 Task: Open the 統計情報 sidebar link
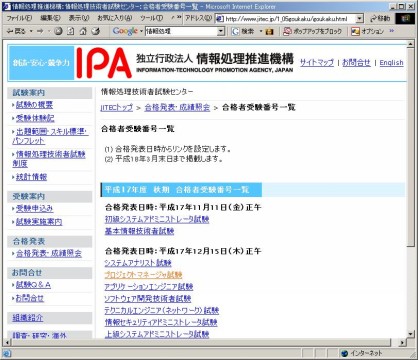coord(31,177)
